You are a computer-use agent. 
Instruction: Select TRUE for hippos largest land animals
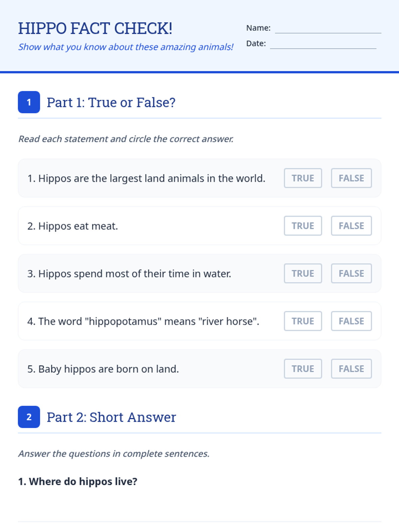(x=303, y=178)
